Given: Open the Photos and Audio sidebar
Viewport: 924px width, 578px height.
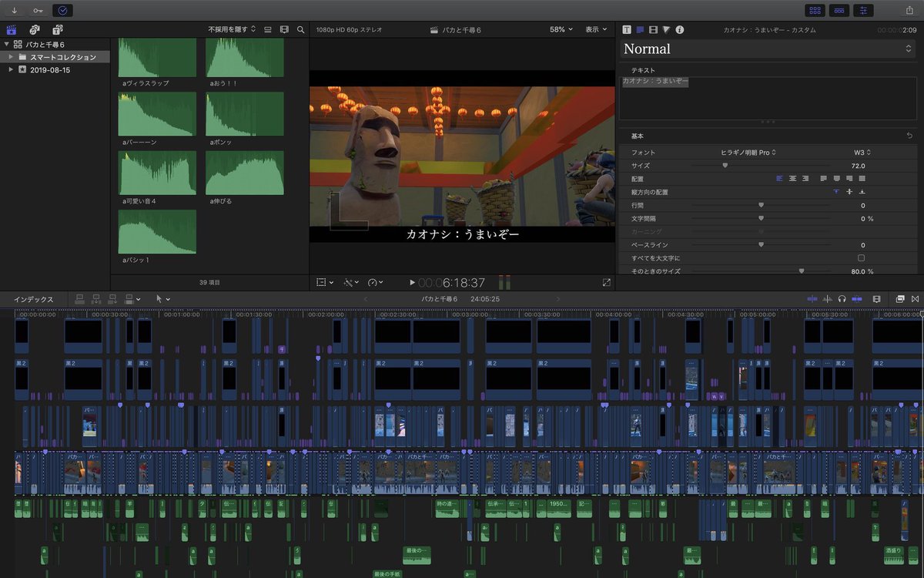Looking at the screenshot, I should click(x=35, y=29).
